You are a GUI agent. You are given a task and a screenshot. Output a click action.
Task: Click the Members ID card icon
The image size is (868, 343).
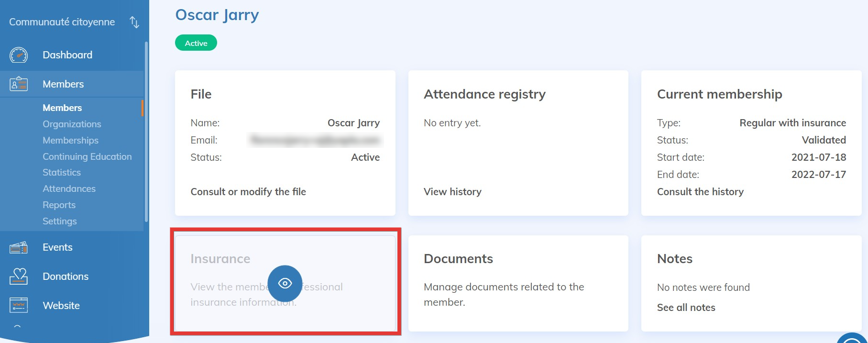19,84
